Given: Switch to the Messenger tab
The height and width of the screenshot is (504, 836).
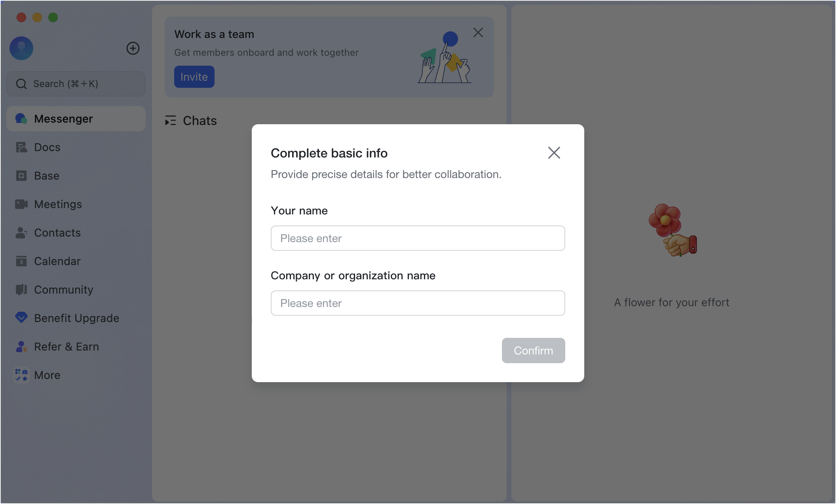Looking at the screenshot, I should click(x=63, y=119).
